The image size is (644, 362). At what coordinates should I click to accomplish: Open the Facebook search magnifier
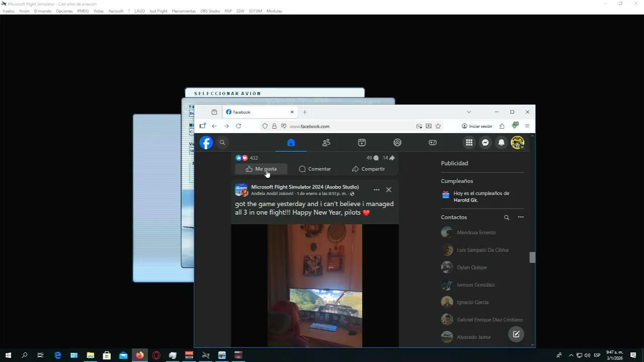[x=222, y=143]
